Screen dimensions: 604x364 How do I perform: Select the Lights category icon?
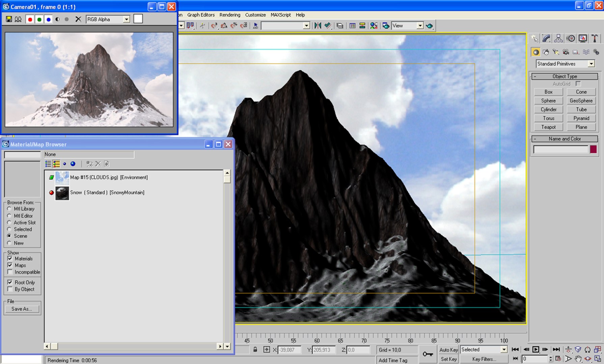click(x=556, y=52)
